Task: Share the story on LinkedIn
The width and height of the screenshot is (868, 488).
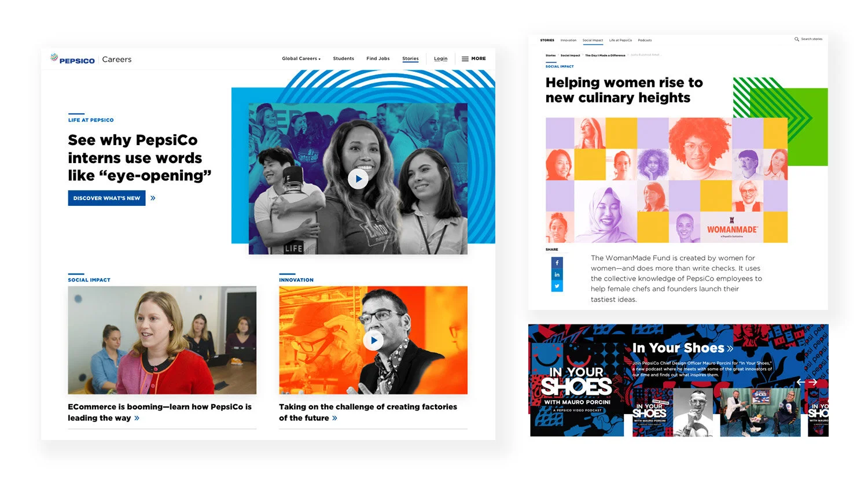Action: (x=557, y=275)
